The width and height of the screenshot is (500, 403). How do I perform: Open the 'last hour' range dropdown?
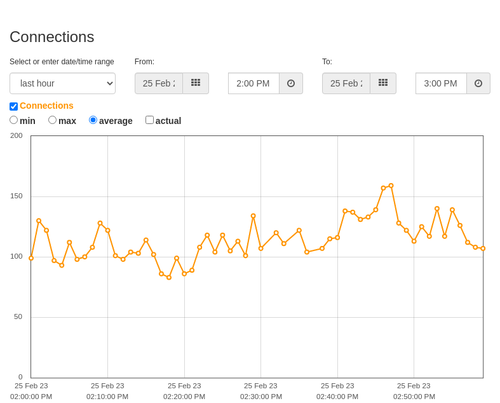(x=63, y=83)
